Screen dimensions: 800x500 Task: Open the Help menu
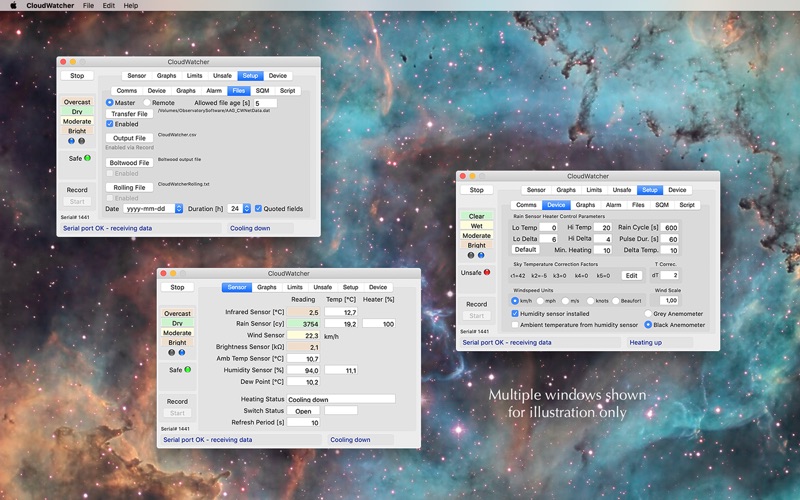click(x=131, y=5)
